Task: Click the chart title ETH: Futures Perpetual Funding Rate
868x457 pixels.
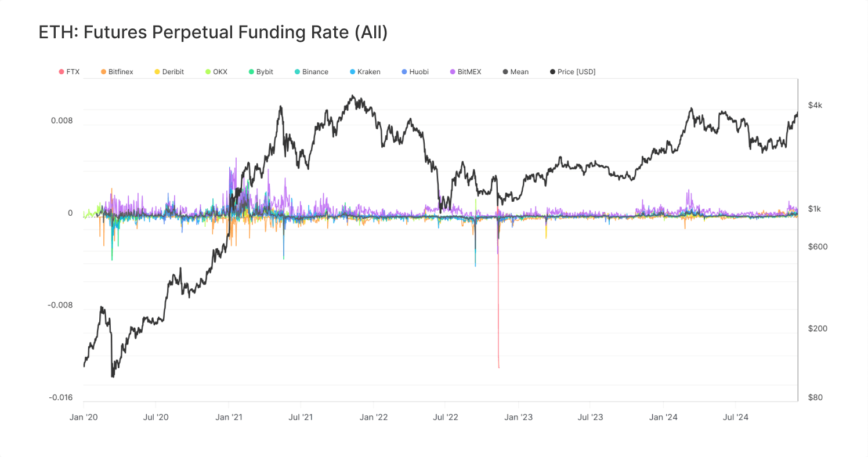Action: 213,33
